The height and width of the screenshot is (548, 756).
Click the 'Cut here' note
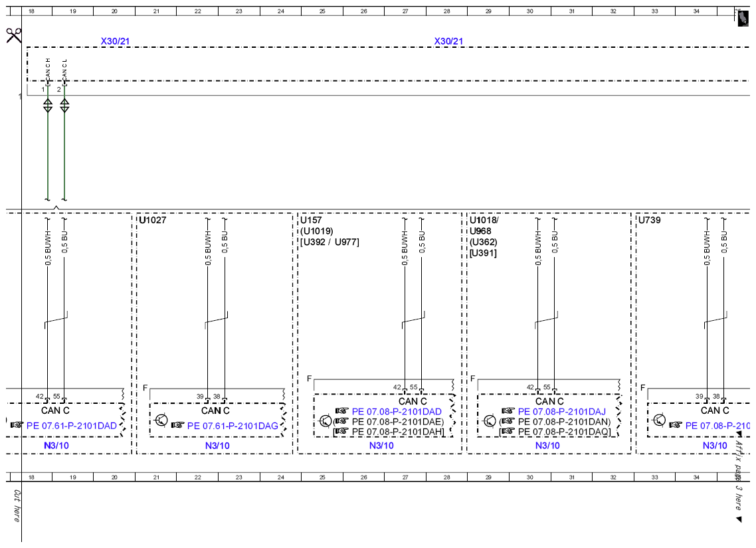click(x=17, y=505)
